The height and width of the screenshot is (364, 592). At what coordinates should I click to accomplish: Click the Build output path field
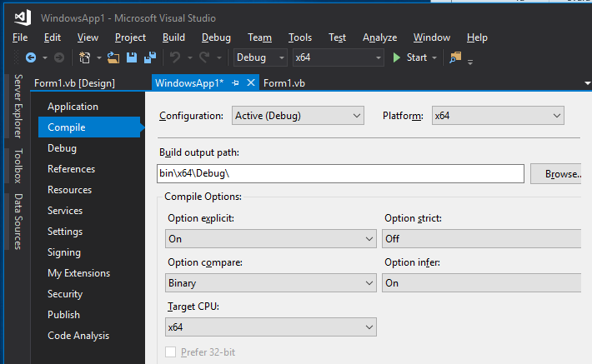(340, 174)
